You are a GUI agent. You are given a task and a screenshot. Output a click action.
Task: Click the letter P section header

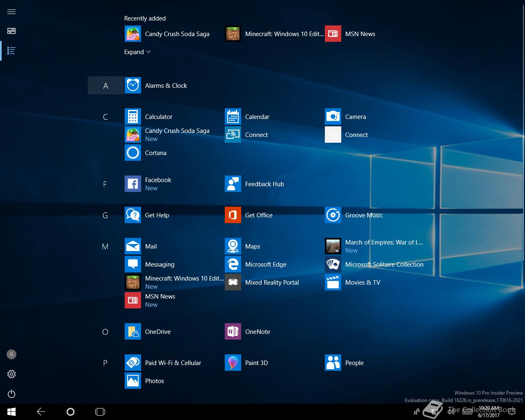(105, 363)
